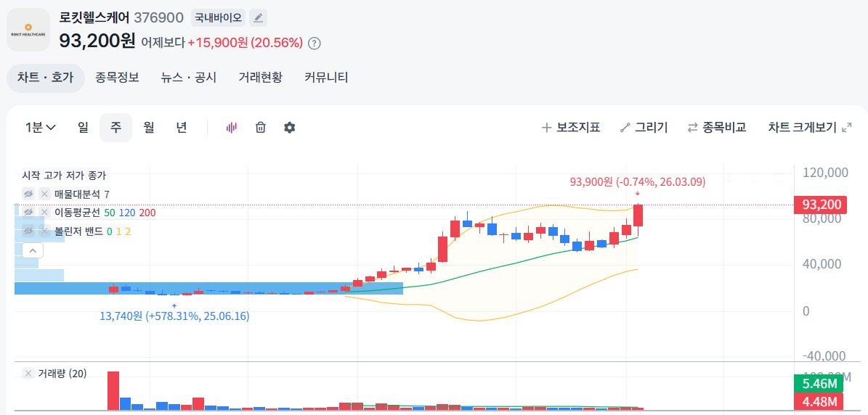Open the 그리기 drawing tools
The width and height of the screenshot is (868, 415).
(644, 128)
